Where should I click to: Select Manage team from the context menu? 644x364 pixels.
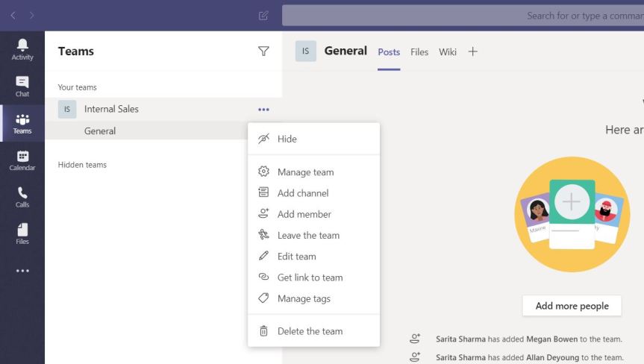305,172
